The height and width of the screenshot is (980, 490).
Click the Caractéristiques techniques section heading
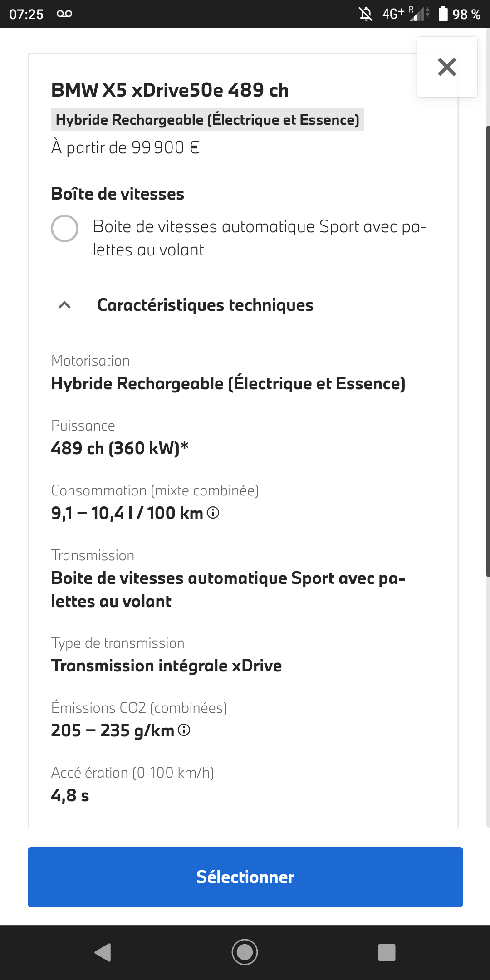pos(205,305)
